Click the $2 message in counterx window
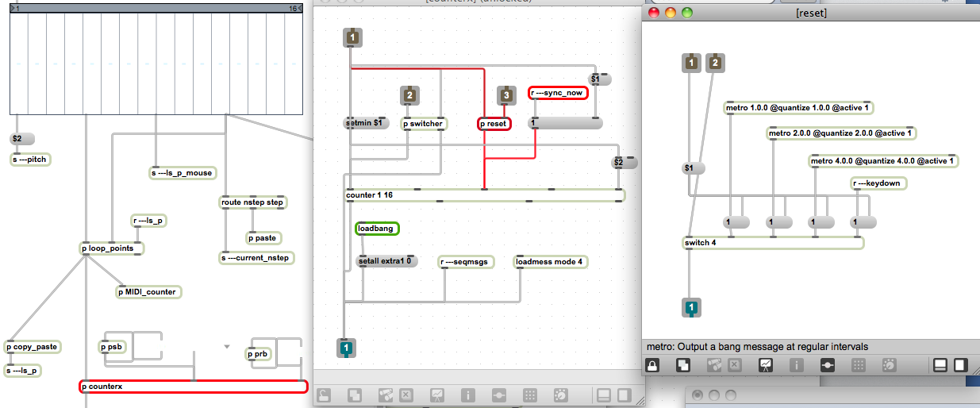The image size is (980, 408). coord(625,162)
